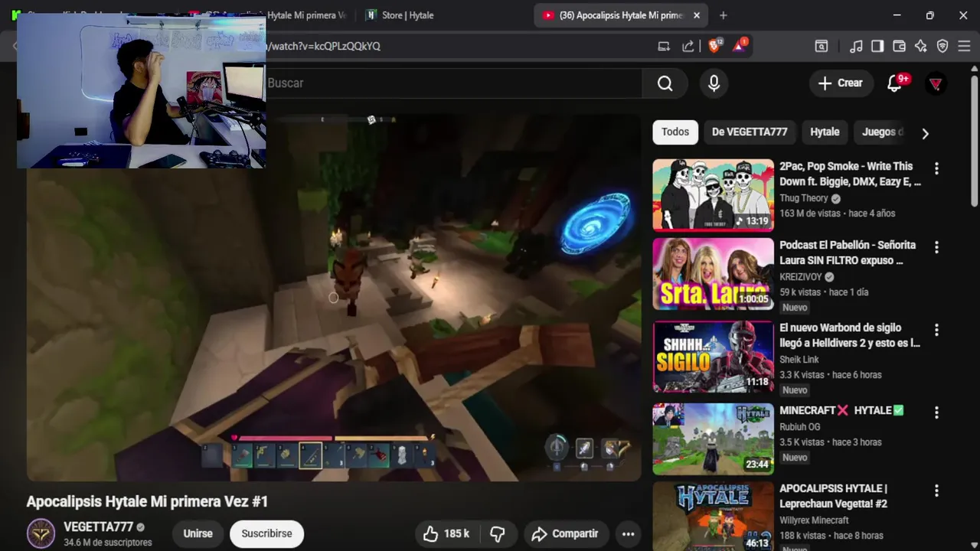980x551 pixels.
Task: Click title 'El nuevo Warbond de sigilo'
Action: (x=850, y=335)
